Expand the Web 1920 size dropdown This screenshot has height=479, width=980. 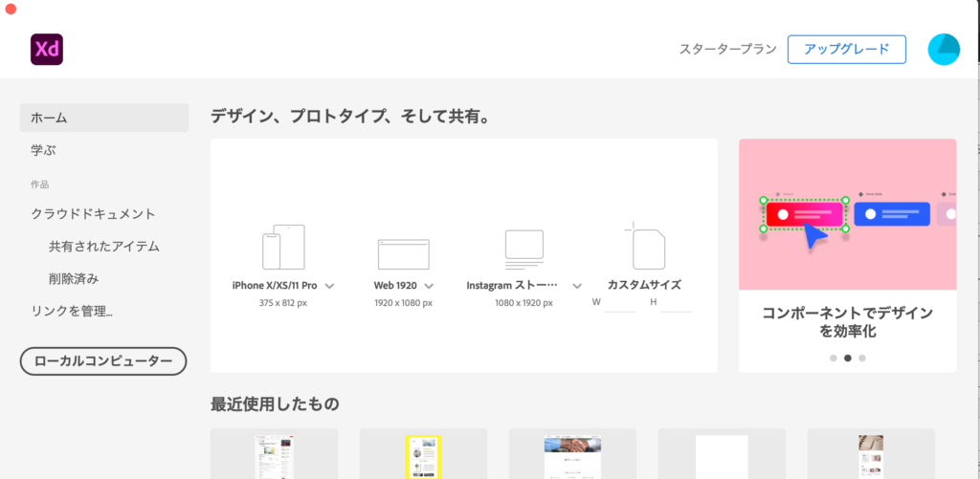coord(429,286)
